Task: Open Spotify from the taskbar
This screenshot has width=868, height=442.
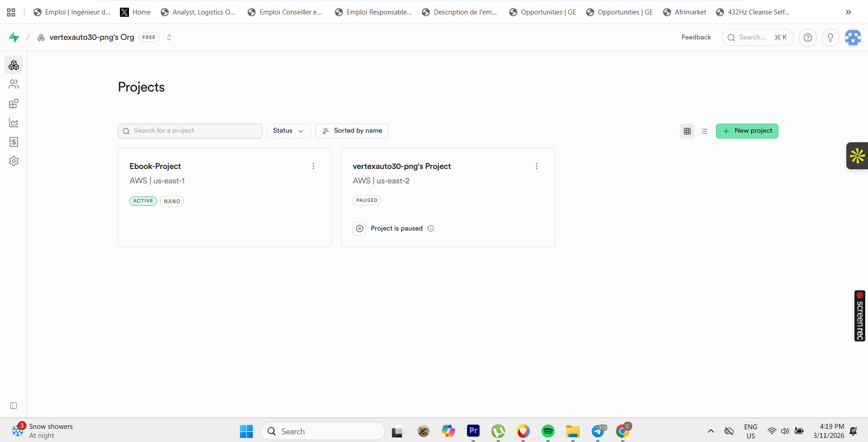Action: [548, 431]
